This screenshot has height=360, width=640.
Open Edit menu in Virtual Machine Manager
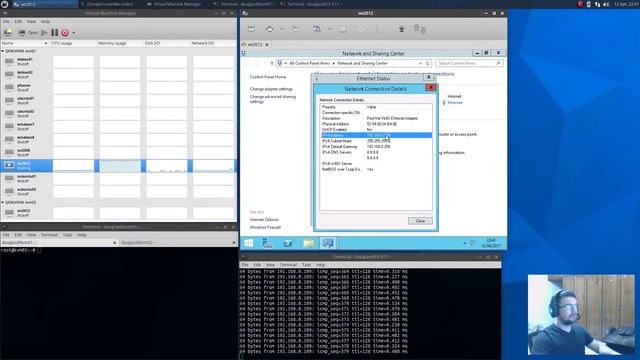18,21
